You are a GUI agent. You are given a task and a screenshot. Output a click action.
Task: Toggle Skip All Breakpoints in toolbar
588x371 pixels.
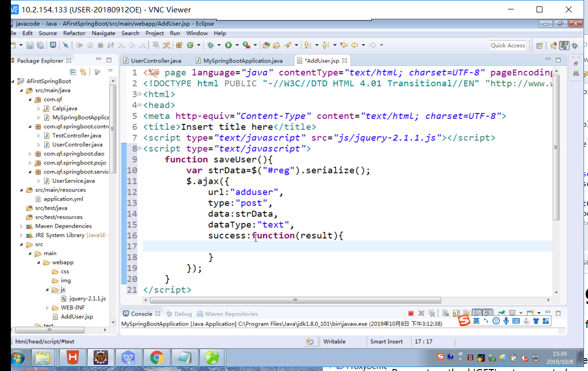pyautogui.click(x=66, y=46)
